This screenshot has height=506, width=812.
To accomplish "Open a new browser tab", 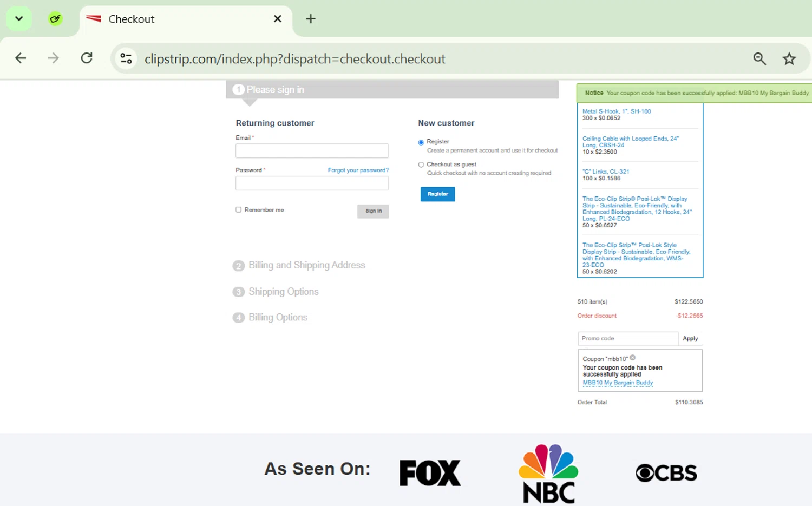I will (311, 19).
